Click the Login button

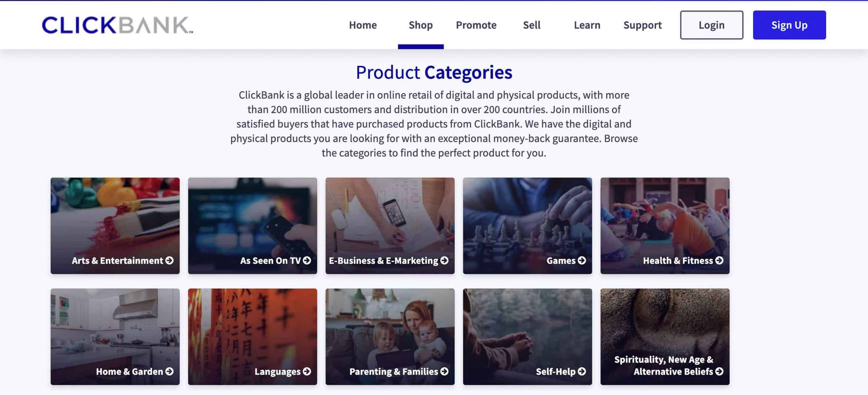pos(711,25)
